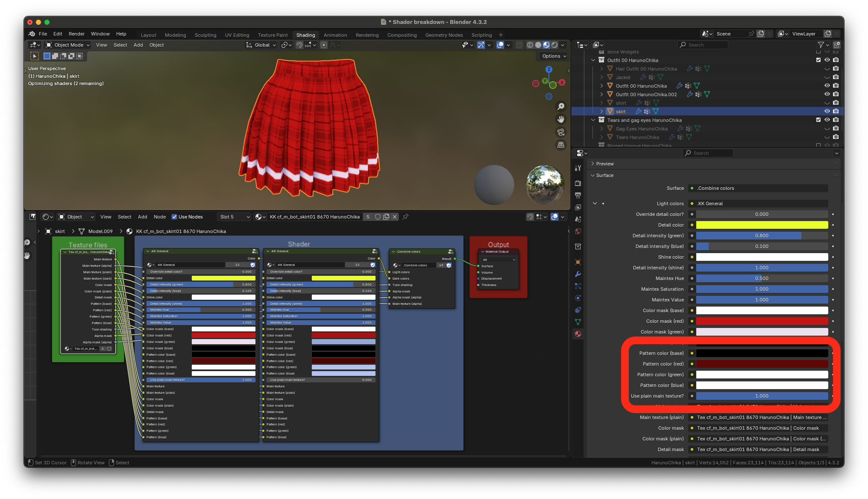
Task: Open the viewport Options dropdown
Action: pyautogui.click(x=554, y=56)
